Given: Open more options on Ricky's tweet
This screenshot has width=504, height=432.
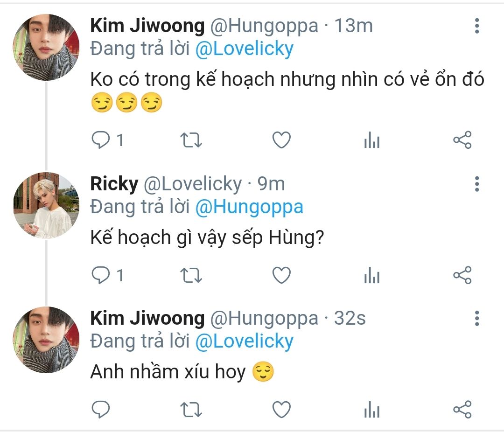Looking at the screenshot, I should point(477,184).
